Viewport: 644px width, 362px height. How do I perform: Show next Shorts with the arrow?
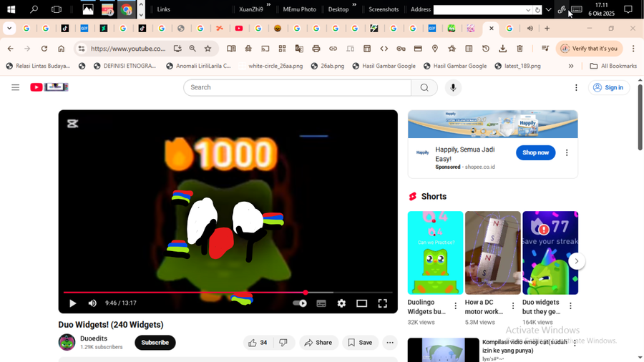coord(577,261)
